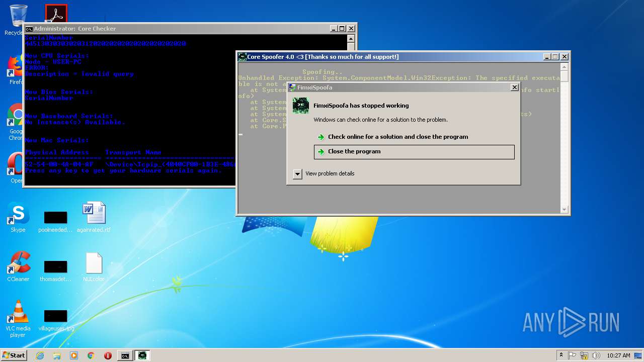Click 'No Instance(s) Available.' text
The height and width of the screenshot is (362, 644).
75,122
